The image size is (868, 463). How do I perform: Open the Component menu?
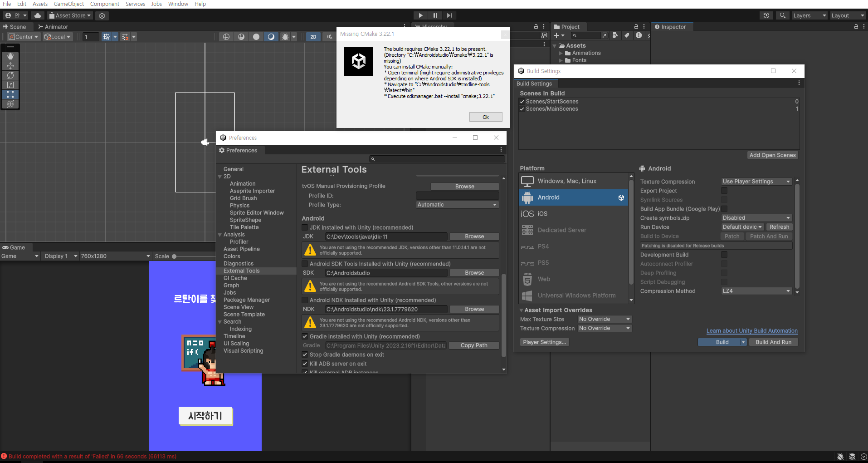click(x=105, y=4)
